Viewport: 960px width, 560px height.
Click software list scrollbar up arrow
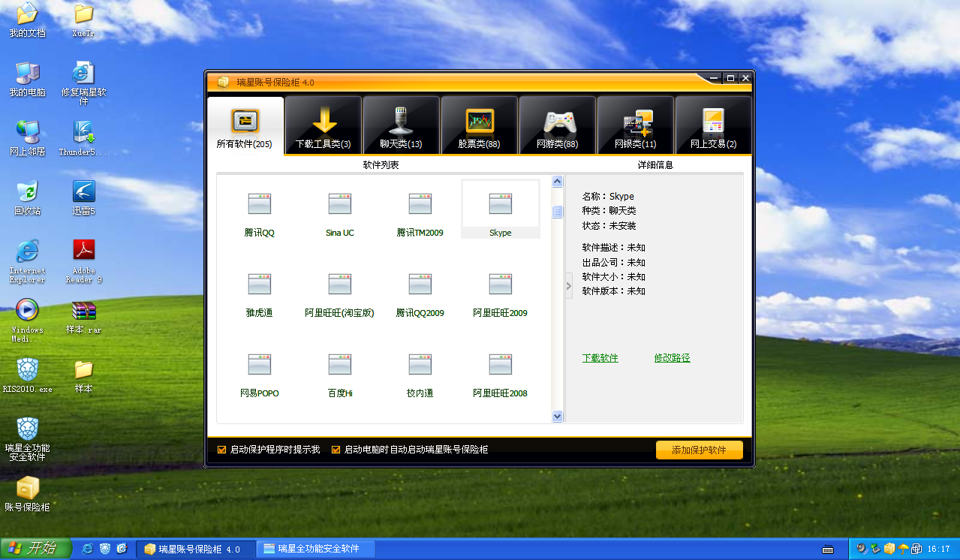557,181
